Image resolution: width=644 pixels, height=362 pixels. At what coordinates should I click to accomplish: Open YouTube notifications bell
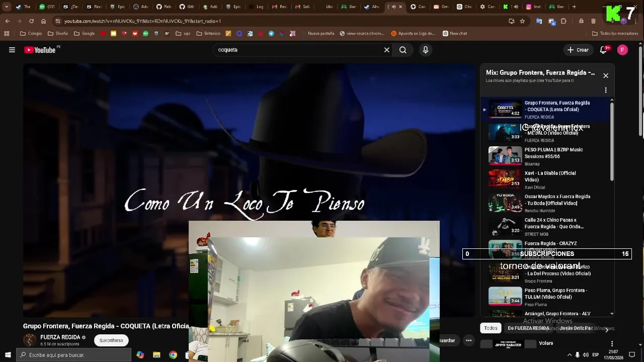[x=603, y=50]
